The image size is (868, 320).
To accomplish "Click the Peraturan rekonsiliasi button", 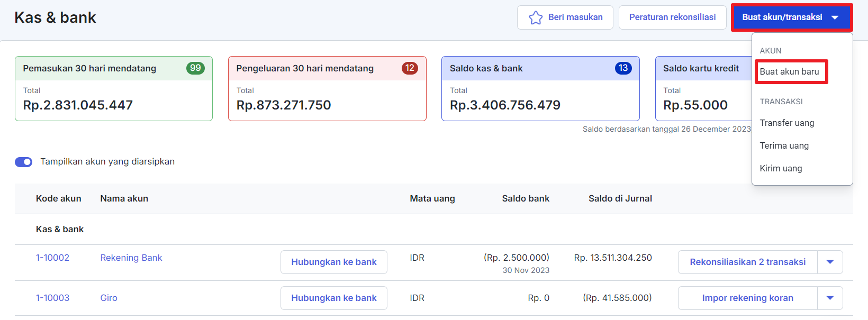I will (672, 17).
